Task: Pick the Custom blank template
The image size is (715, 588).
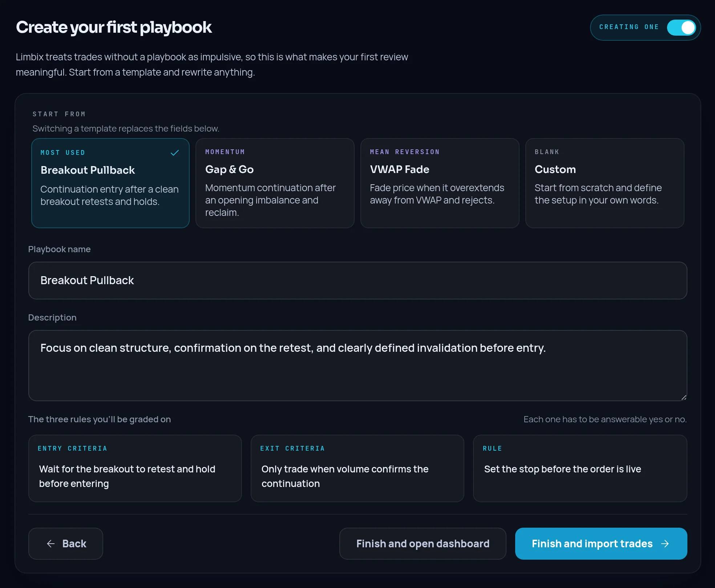Action: point(605,183)
